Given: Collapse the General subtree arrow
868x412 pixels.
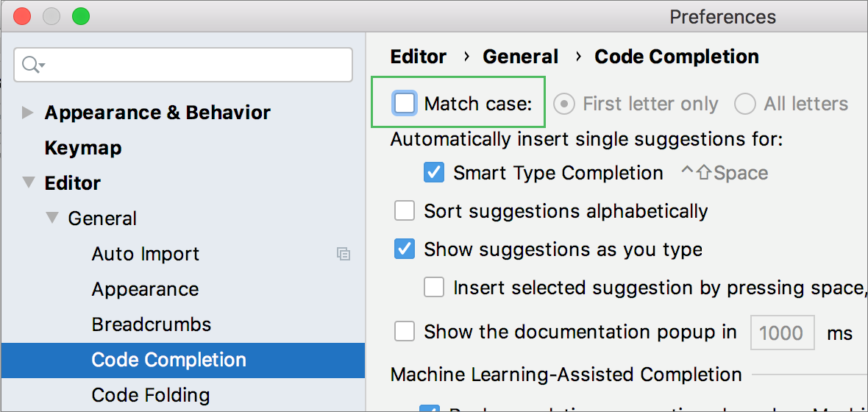Looking at the screenshot, I should coord(51,219).
